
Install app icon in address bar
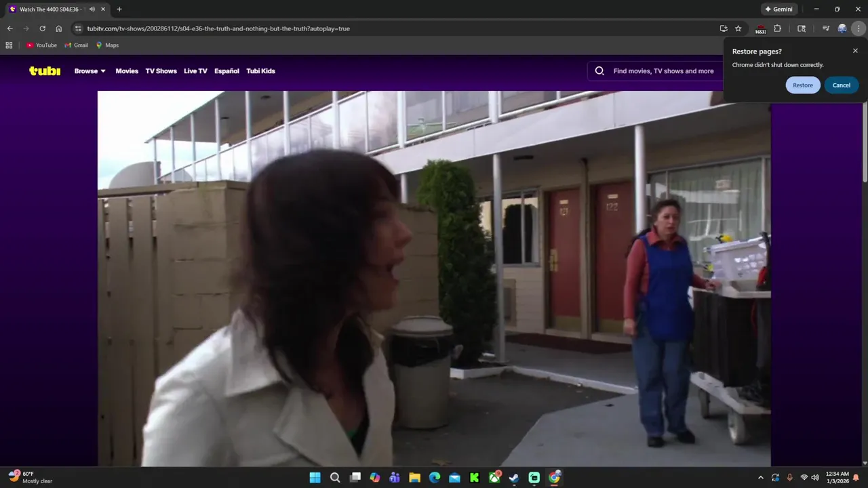[724, 28]
